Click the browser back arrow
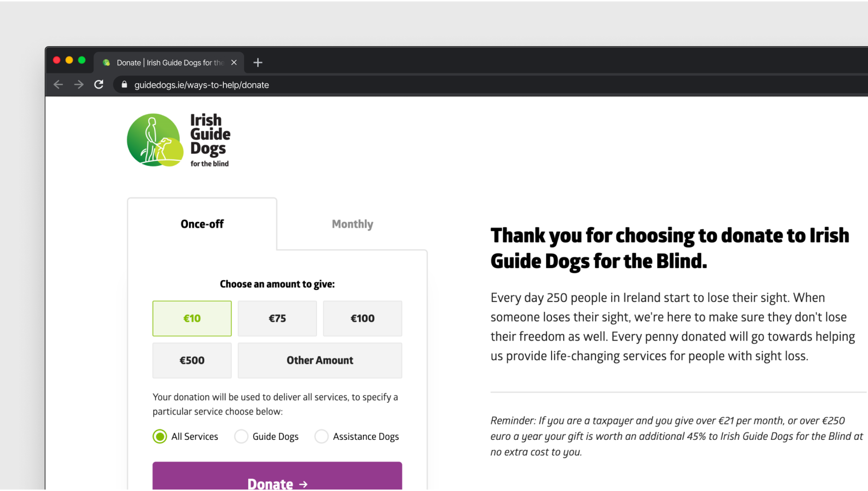This screenshot has height=491, width=868. 58,85
